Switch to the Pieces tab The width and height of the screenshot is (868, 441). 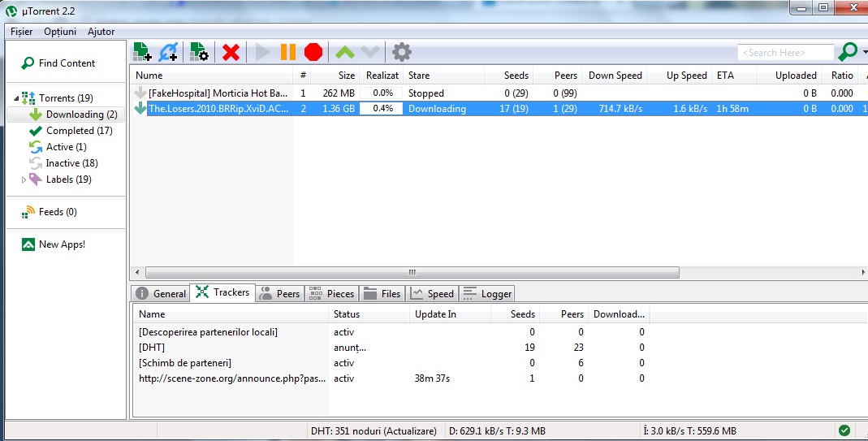[x=331, y=294]
